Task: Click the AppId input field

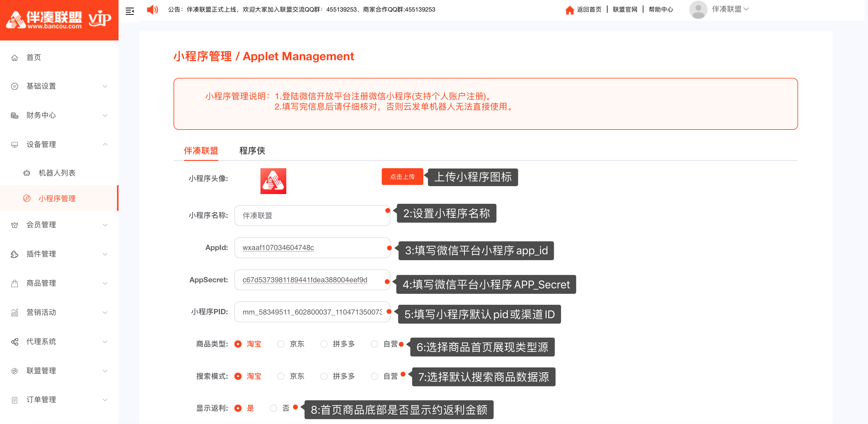Action: 312,248
